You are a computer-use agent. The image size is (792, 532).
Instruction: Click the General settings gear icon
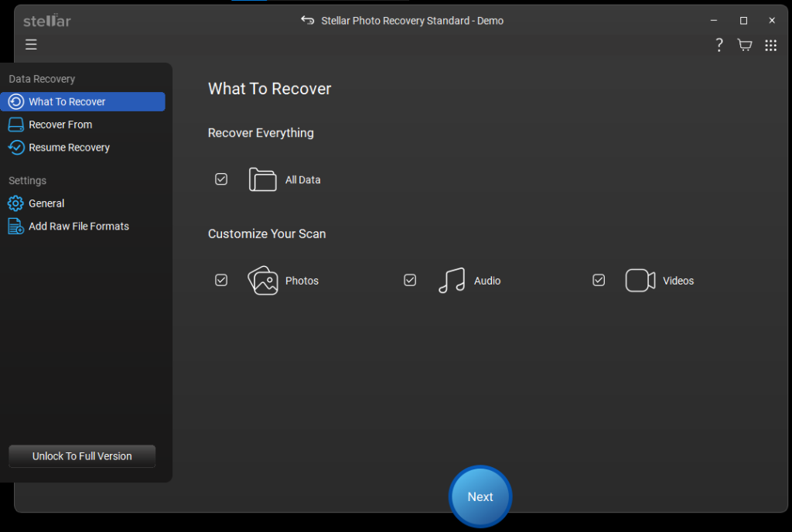coord(15,203)
